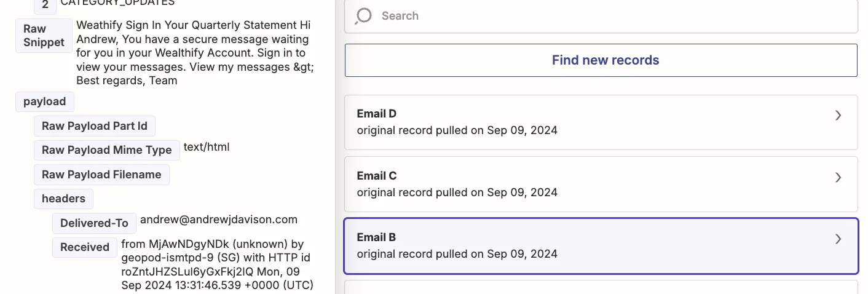Click the text/html mime type value
This screenshot has height=294, width=868.
click(207, 148)
